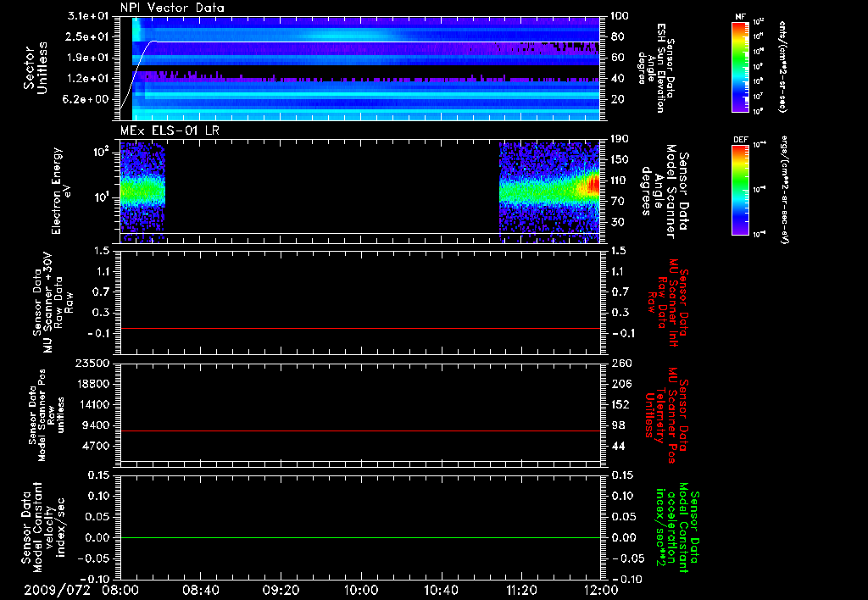Click the 08:40 time axis label
Viewport: 868px width, 600px height.
[201, 588]
